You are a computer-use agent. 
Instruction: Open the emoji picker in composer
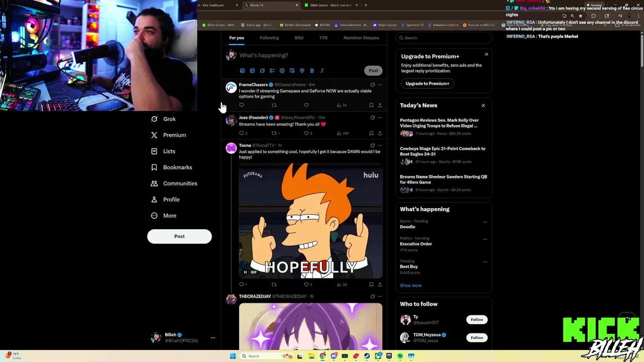click(282, 71)
